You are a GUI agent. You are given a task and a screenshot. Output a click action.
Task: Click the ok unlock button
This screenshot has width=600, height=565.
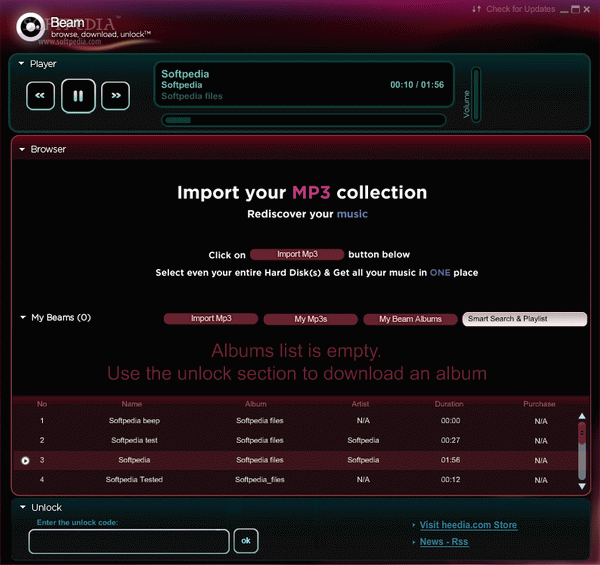click(246, 541)
